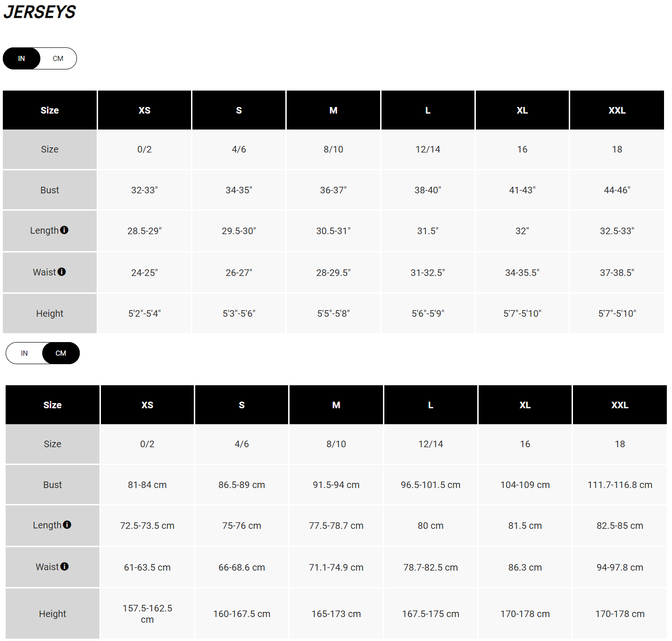Select the XL column header in the bottom table
672x641 pixels.
tap(525, 404)
